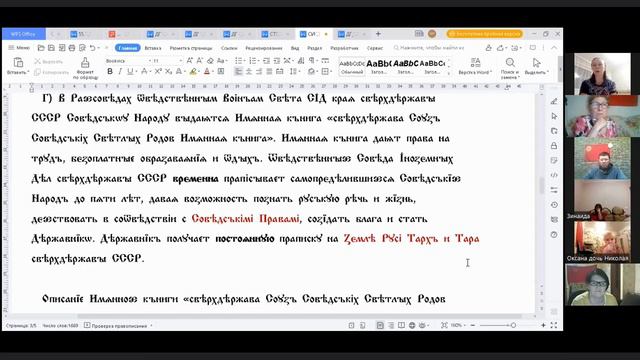This screenshot has height=360, width=640.
Task: Open the Вставка (Insert) ribbon tab
Action: pos(153,48)
